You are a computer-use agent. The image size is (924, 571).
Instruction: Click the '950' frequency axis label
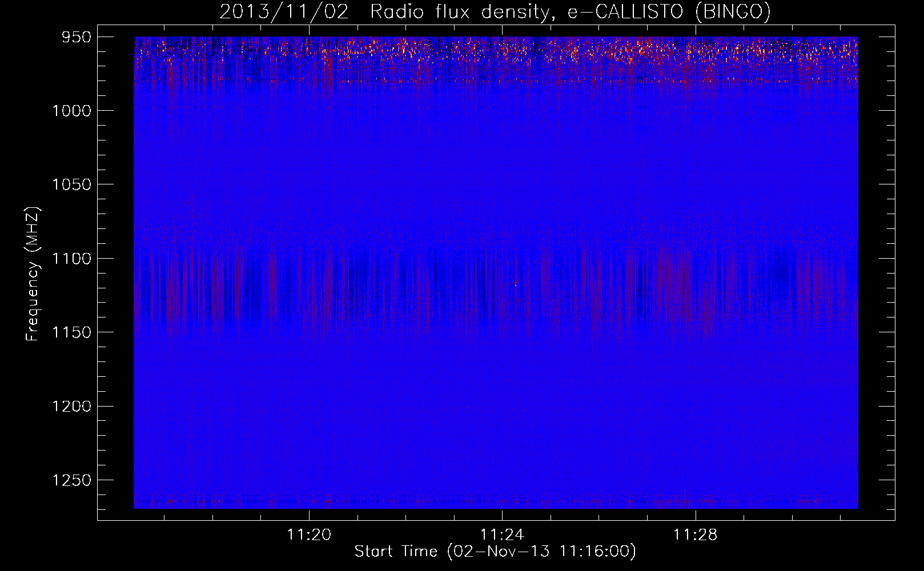(77, 37)
